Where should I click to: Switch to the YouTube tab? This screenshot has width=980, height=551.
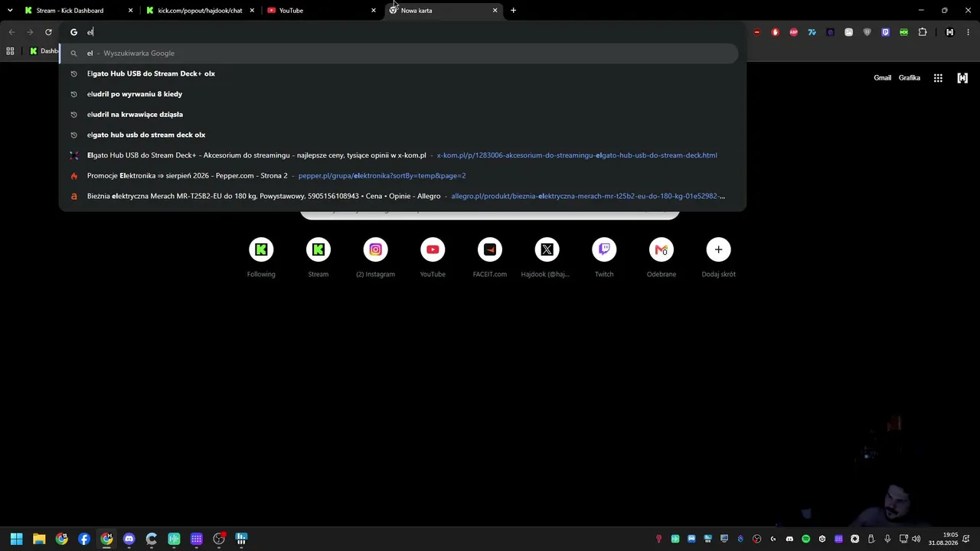pos(322,11)
